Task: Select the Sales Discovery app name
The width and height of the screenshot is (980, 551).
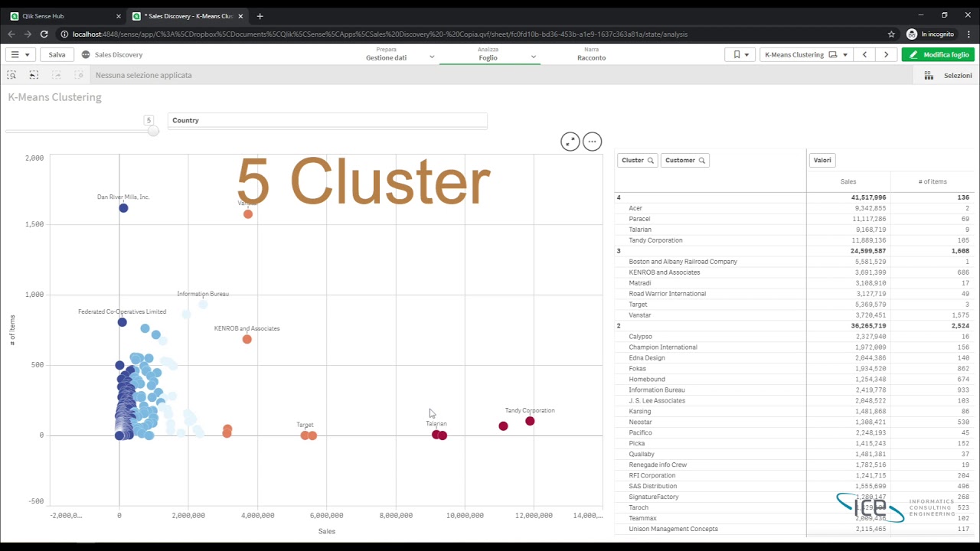Action: click(x=119, y=54)
